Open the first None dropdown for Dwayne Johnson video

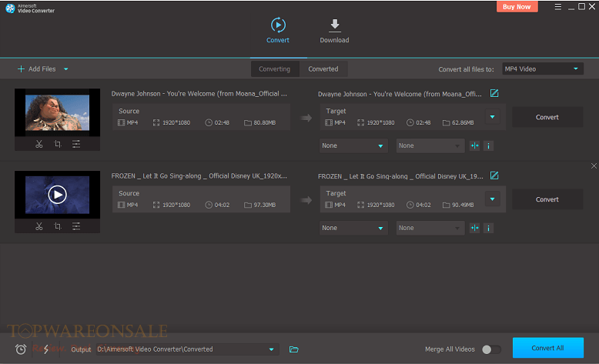coord(353,145)
